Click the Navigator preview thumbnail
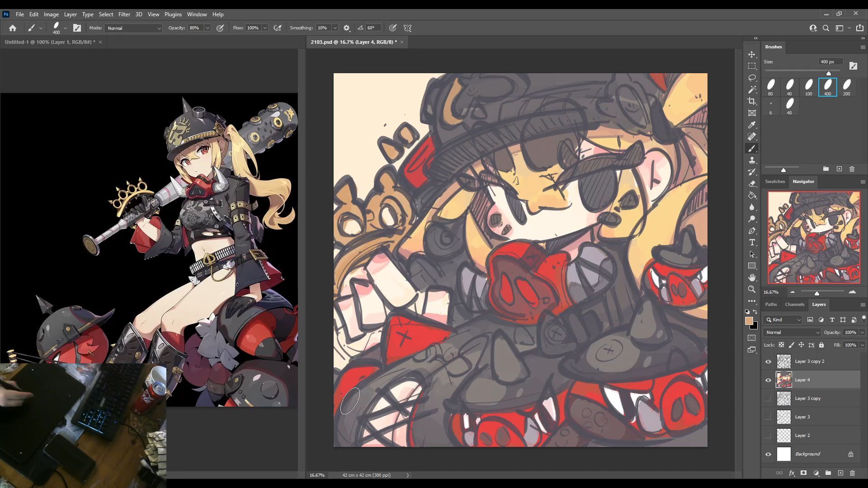Viewport: 868px width, 488px height. tap(814, 238)
